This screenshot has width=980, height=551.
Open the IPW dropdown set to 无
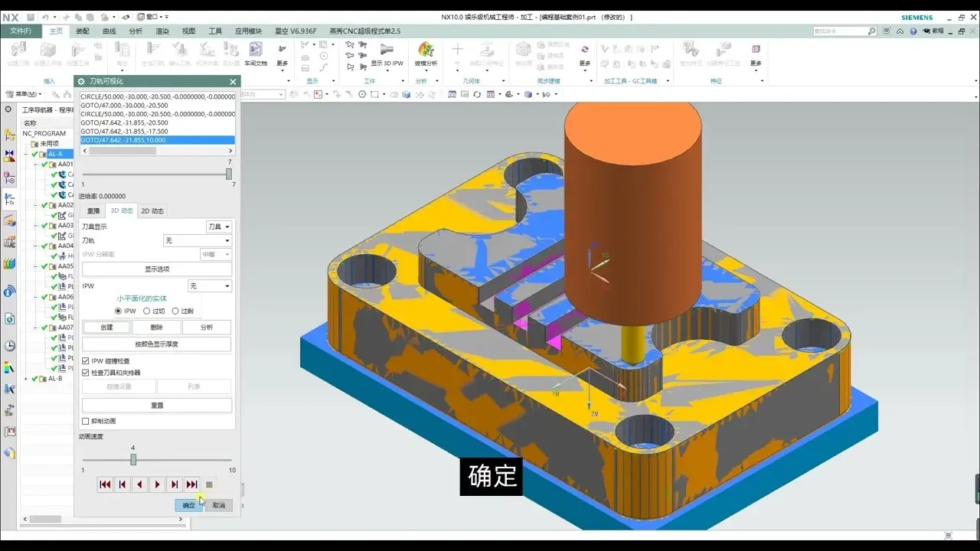click(210, 286)
